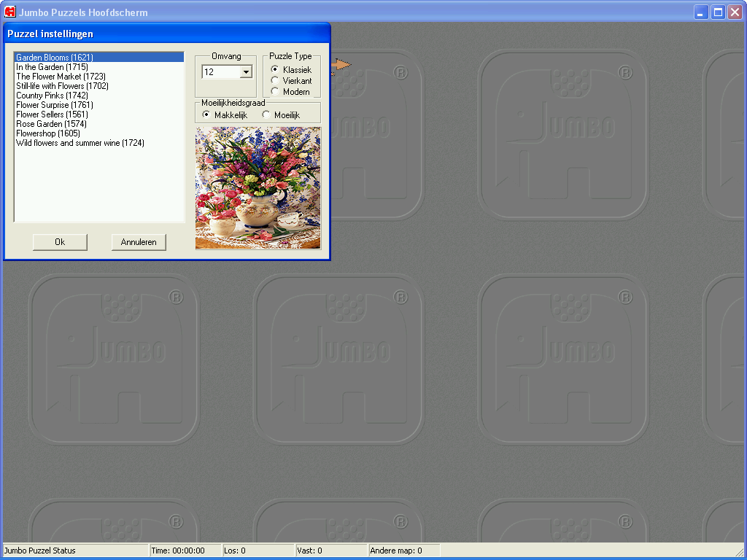Minimize the Jumbo Puzzels window
The width and height of the screenshot is (747, 560).
701,12
